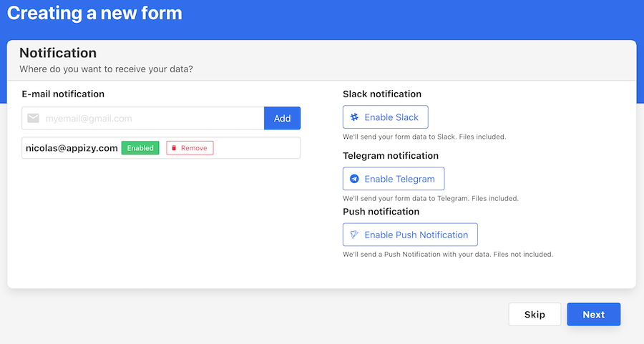The image size is (644, 344).
Task: Enable Push Notification
Action: point(410,235)
